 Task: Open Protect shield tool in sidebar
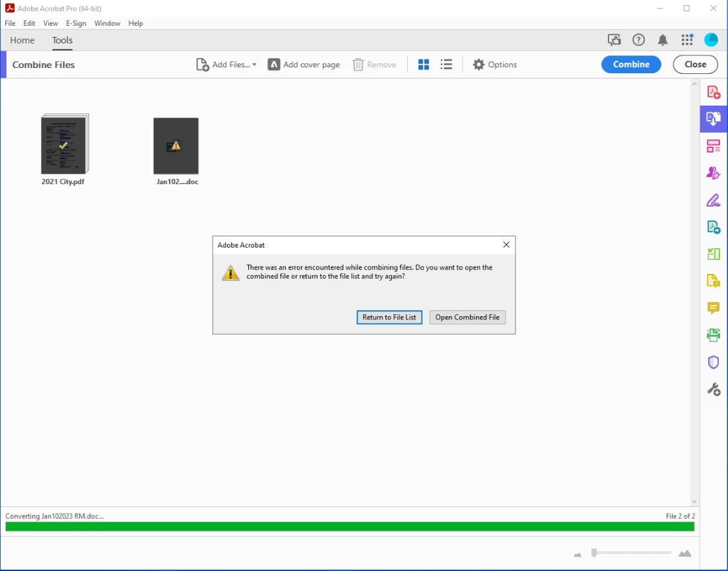713,362
